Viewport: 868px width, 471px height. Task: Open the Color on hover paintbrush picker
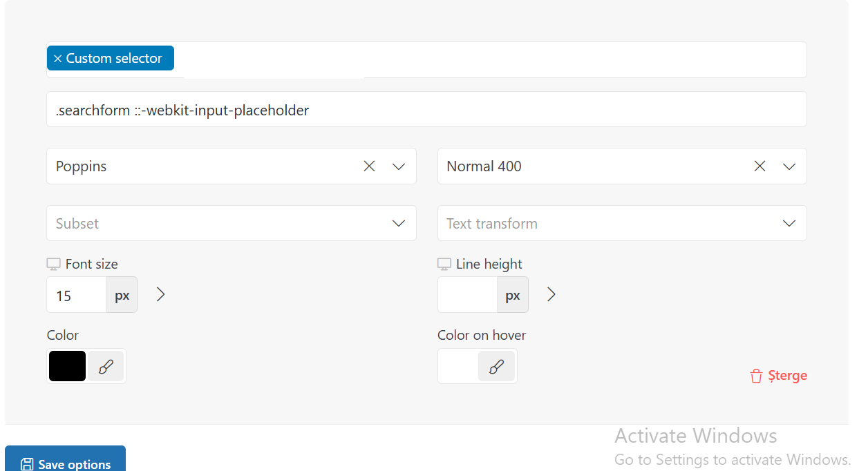[x=496, y=366]
